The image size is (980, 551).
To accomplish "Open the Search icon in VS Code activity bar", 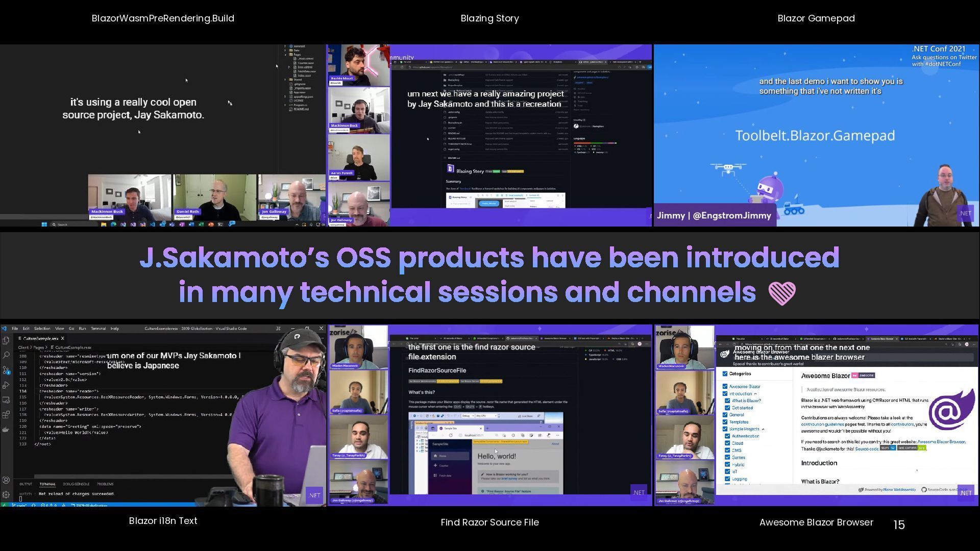I will [x=6, y=355].
